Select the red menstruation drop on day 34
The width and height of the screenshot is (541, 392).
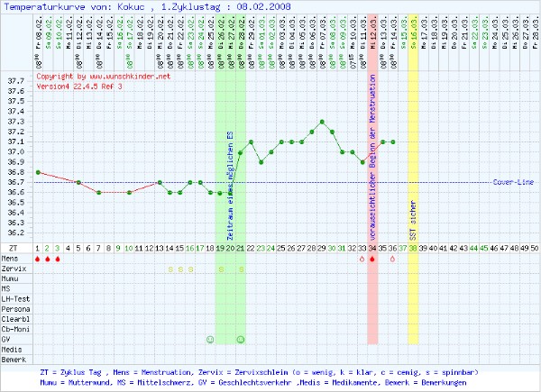pos(372,259)
